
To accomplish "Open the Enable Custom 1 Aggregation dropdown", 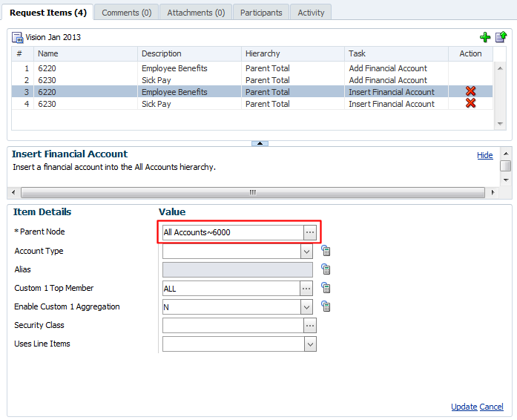I will click(307, 307).
